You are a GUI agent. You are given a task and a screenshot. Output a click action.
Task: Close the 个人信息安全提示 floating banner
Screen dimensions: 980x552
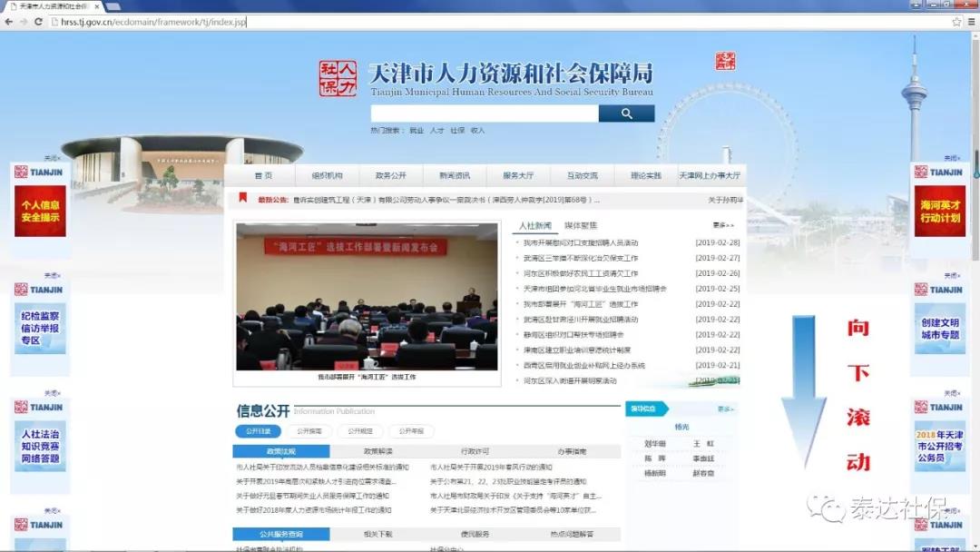[x=53, y=158]
